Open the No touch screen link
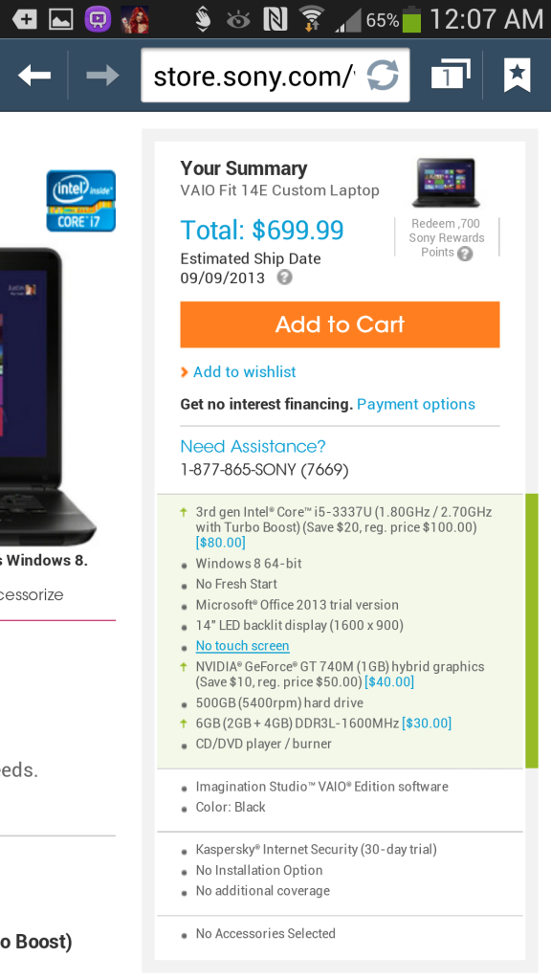Image resolution: width=551 pixels, height=980 pixels. (242, 646)
